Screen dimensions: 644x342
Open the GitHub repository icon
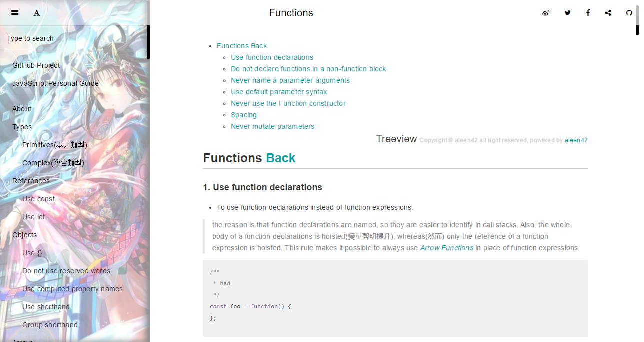coord(629,13)
